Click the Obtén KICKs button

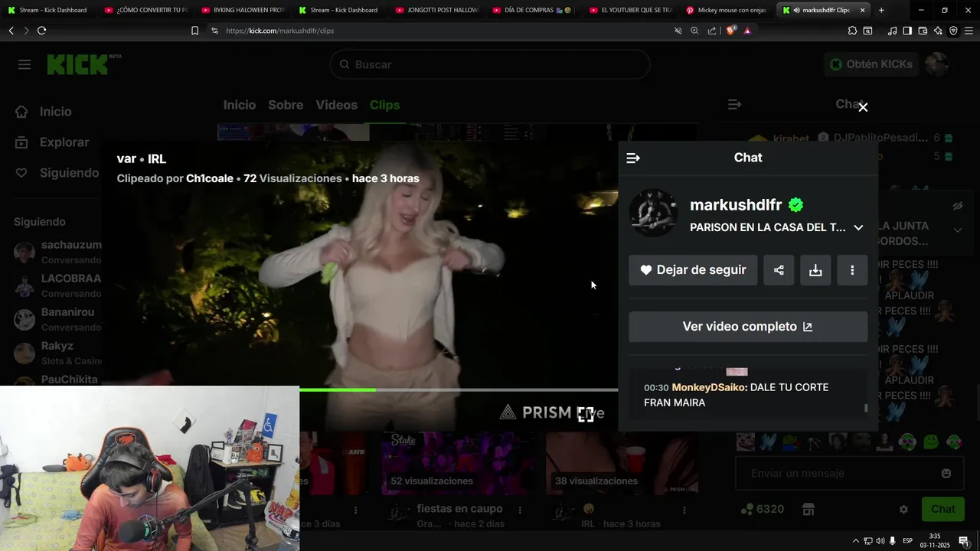[871, 64]
